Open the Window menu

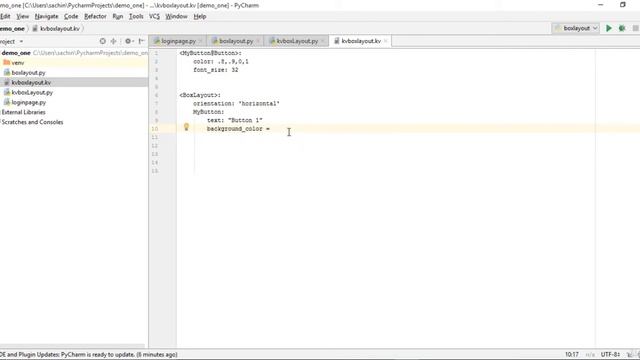click(176, 16)
